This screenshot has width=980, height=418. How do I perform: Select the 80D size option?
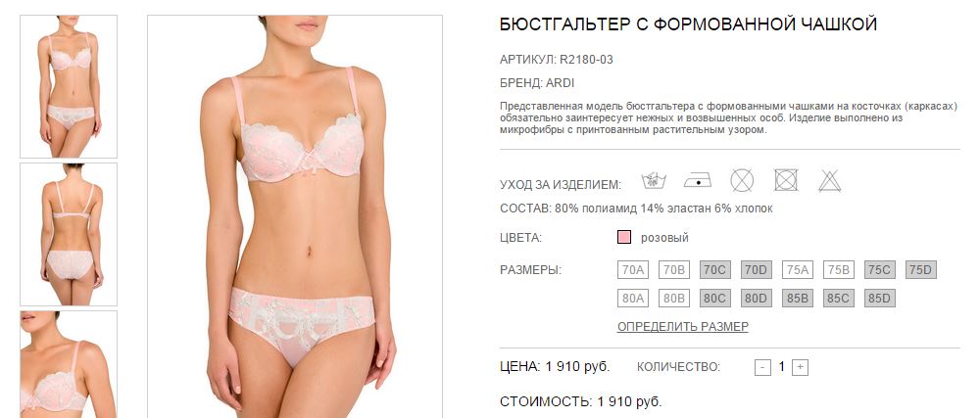click(x=756, y=299)
